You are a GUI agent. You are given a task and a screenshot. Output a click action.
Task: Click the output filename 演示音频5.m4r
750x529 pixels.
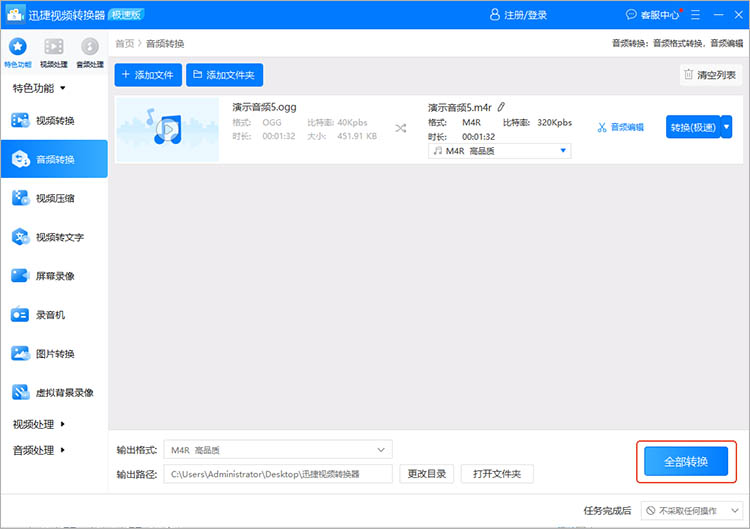pyautogui.click(x=460, y=108)
